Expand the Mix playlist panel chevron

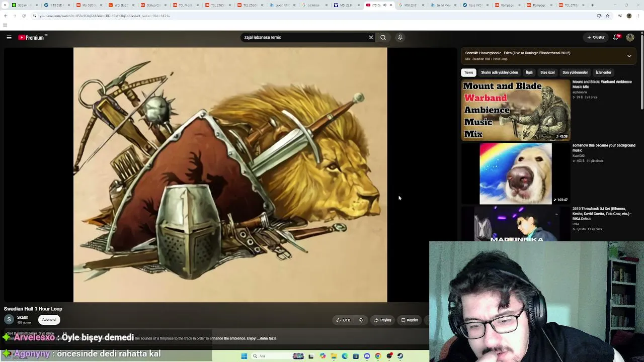pos(629,56)
